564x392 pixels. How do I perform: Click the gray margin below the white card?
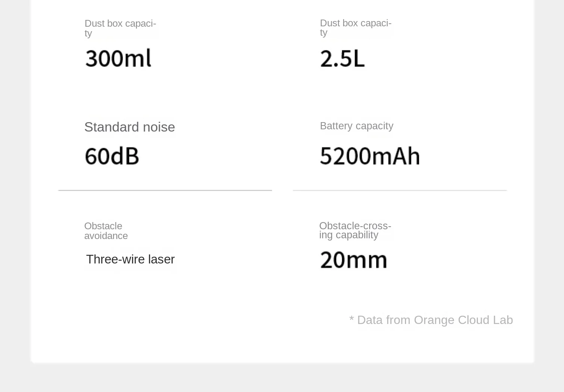click(x=282, y=378)
